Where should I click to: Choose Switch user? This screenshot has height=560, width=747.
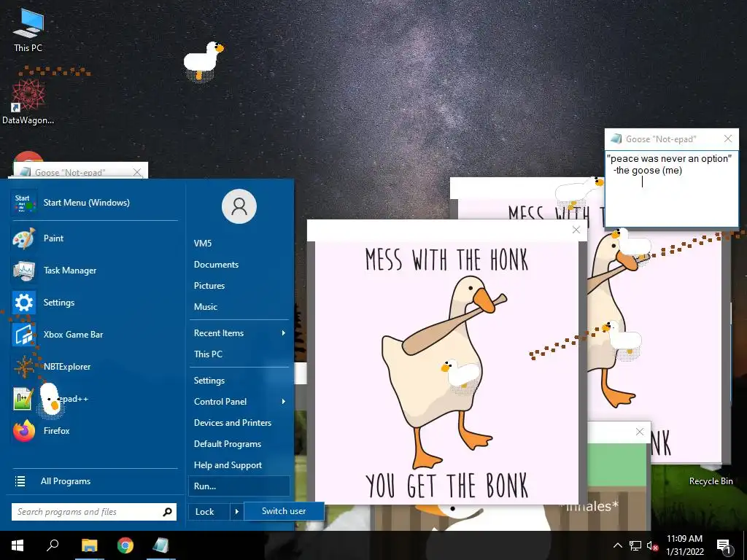(284, 511)
